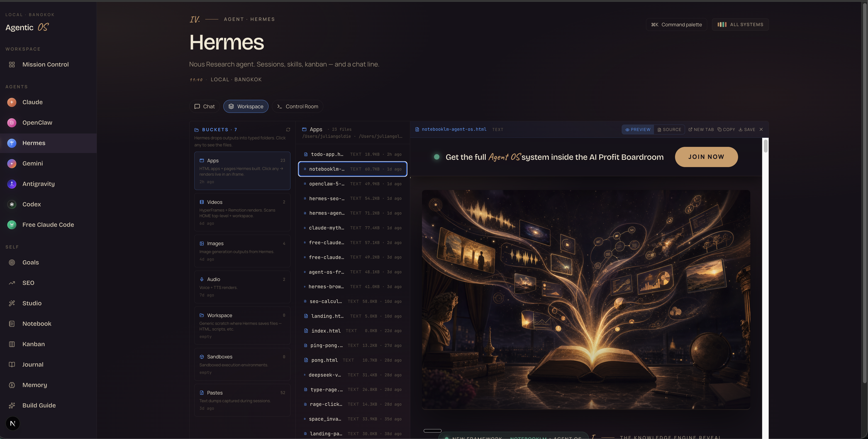
Task: Switch to SOURCE view mode
Action: 669,130
